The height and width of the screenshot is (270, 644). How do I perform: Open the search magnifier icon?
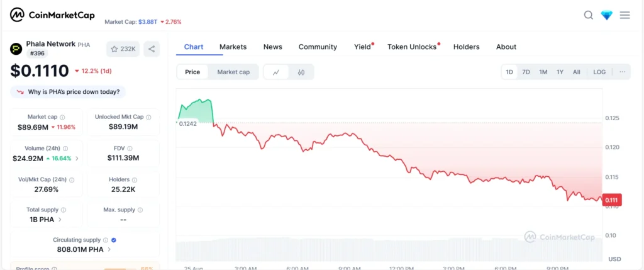point(589,15)
